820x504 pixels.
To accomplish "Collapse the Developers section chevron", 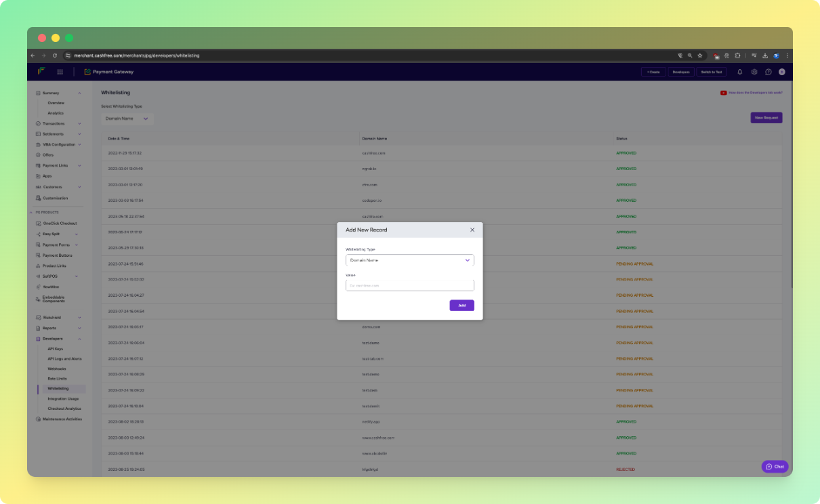I will (x=79, y=339).
